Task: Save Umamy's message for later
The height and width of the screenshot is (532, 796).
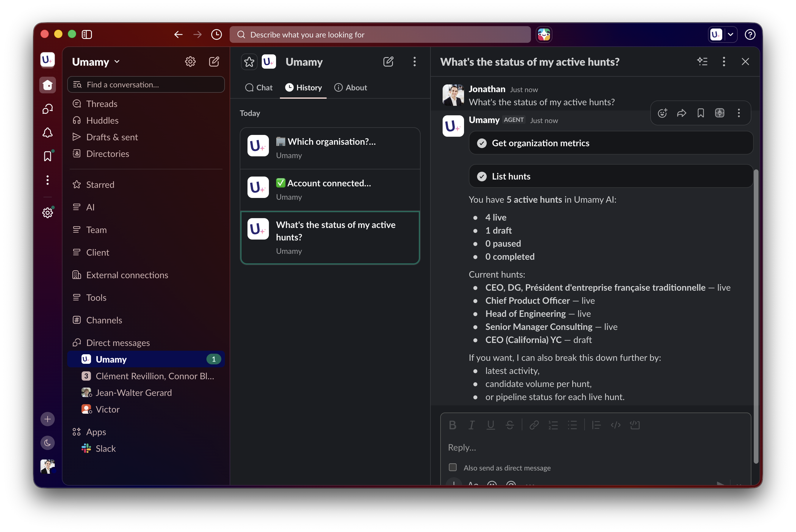Action: coord(700,113)
